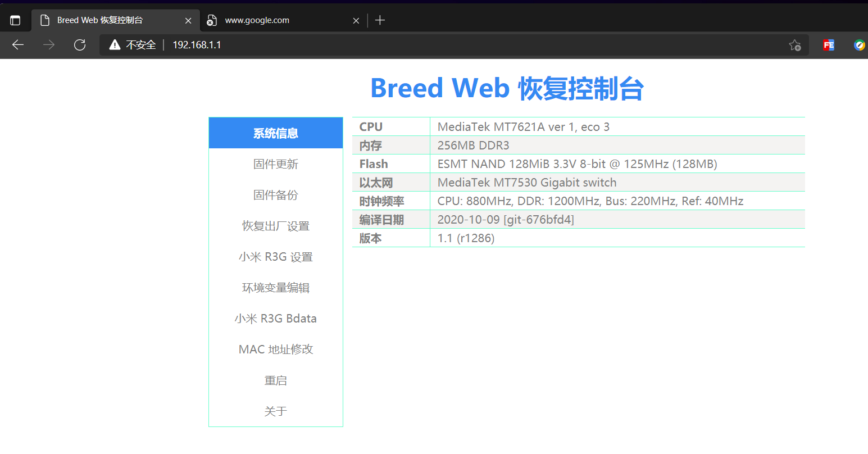This screenshot has width=868, height=454.
Task: Open 小米 R3G 设置 page
Action: point(275,256)
